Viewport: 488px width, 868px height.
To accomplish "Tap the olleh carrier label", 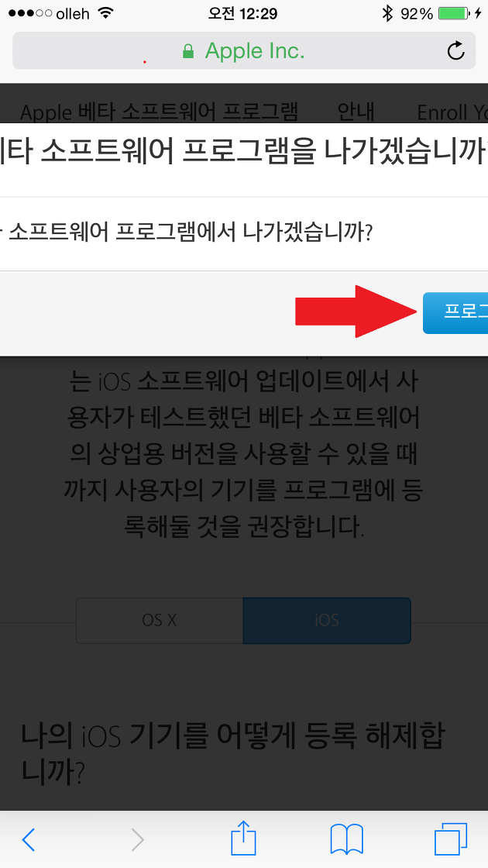I will click(x=73, y=13).
